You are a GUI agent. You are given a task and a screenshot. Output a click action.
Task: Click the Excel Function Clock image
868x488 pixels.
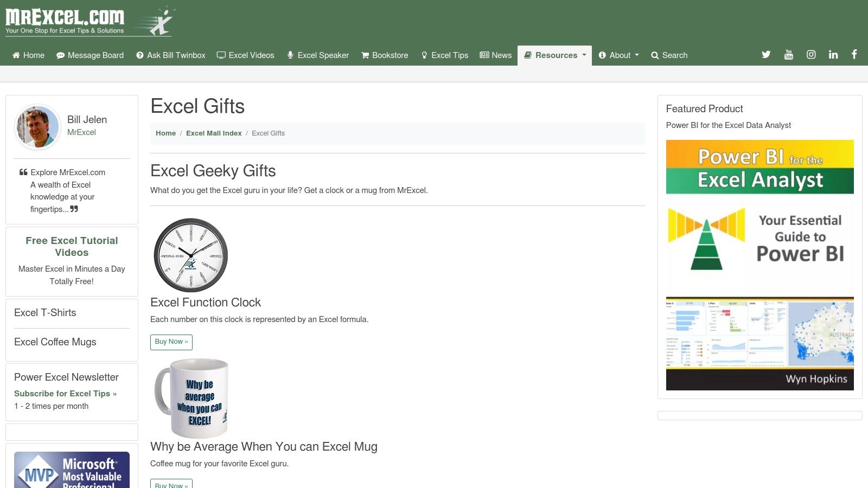click(191, 255)
